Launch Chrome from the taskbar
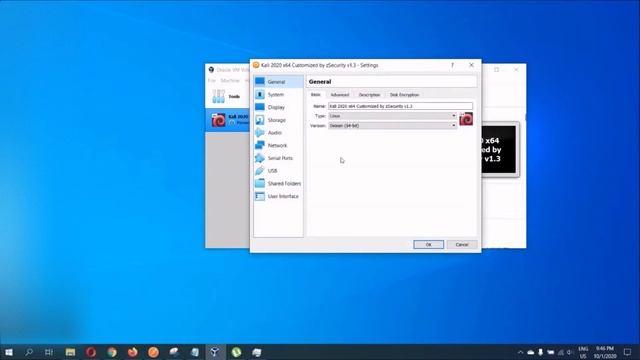The image size is (640, 360). pos(112,352)
